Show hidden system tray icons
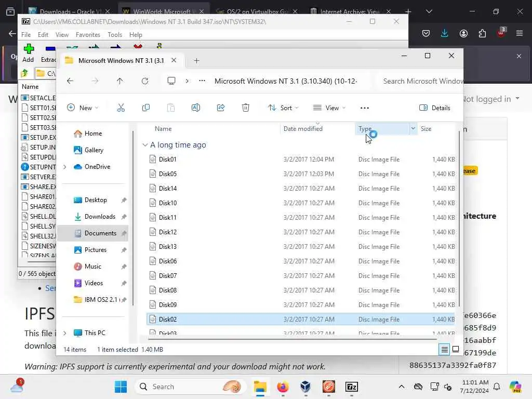532x399 pixels. pos(402,387)
